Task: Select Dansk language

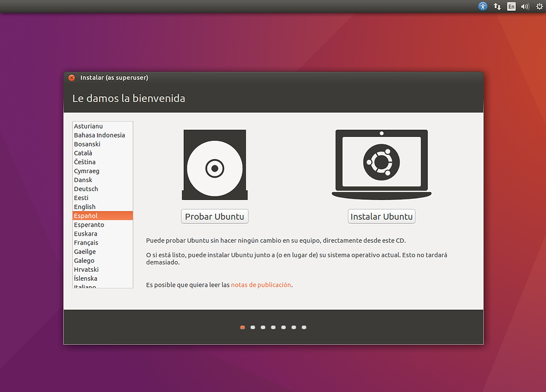Action: coord(103,180)
